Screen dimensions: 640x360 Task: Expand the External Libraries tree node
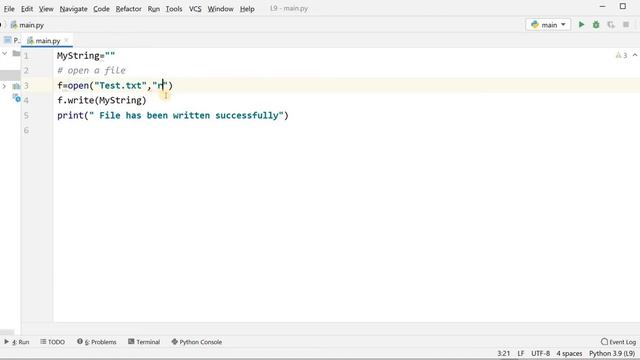pyautogui.click(x=4, y=86)
